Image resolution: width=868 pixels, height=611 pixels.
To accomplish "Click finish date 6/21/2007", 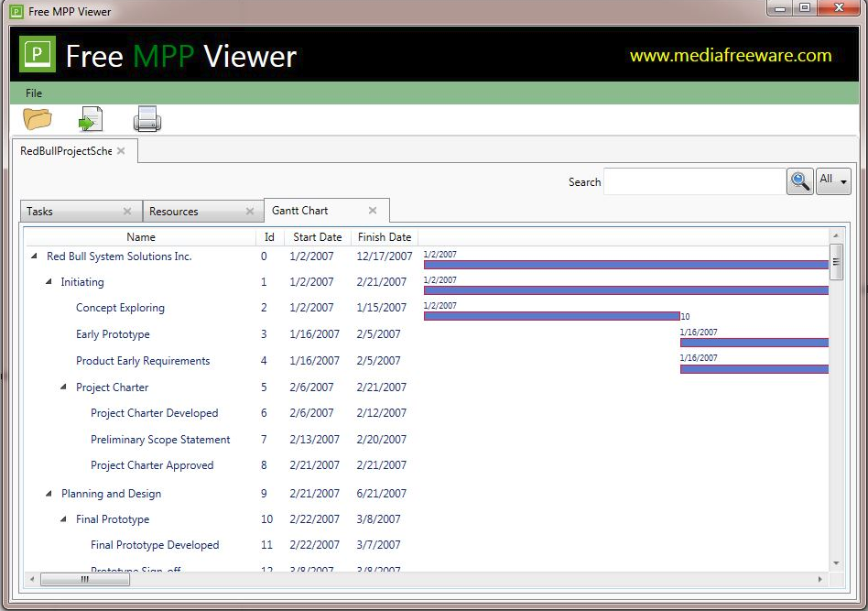I will [382, 493].
